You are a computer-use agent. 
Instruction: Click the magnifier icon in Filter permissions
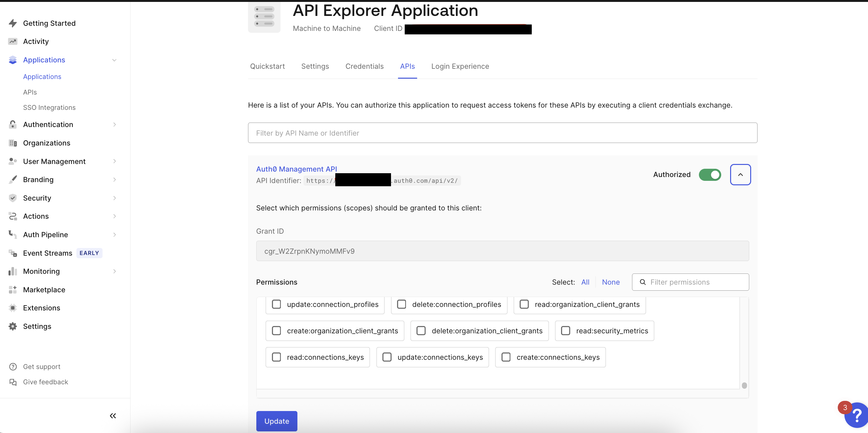643,282
